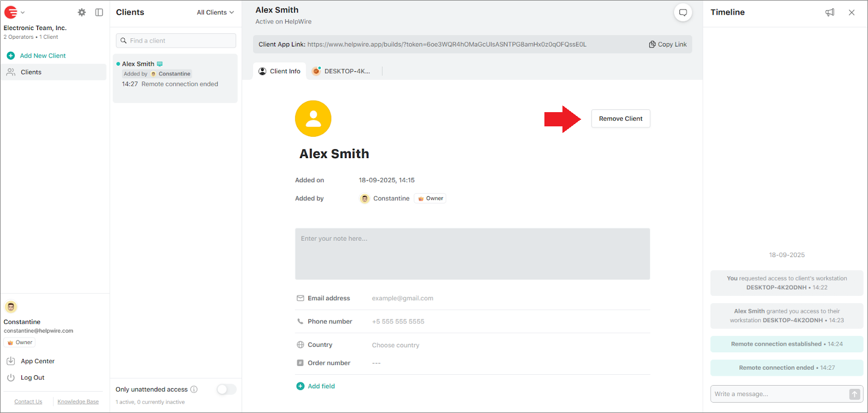Click the Write a message field
This screenshot has width=868, height=413.
pyautogui.click(x=779, y=394)
